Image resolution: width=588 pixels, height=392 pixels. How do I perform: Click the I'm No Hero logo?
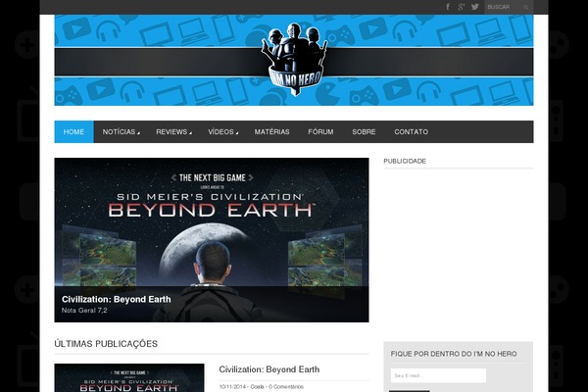[294, 59]
